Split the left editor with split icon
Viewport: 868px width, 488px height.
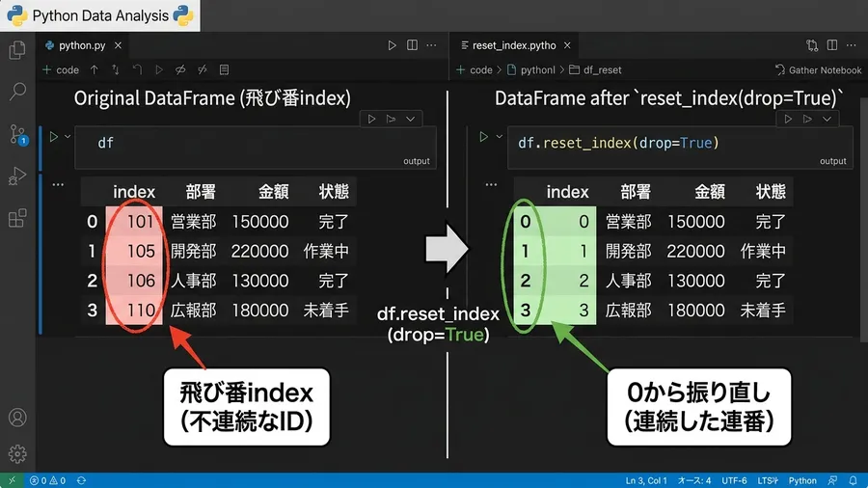pos(412,45)
